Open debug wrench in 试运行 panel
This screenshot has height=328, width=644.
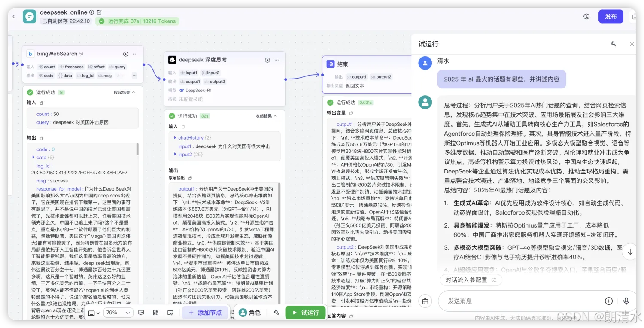click(614, 44)
